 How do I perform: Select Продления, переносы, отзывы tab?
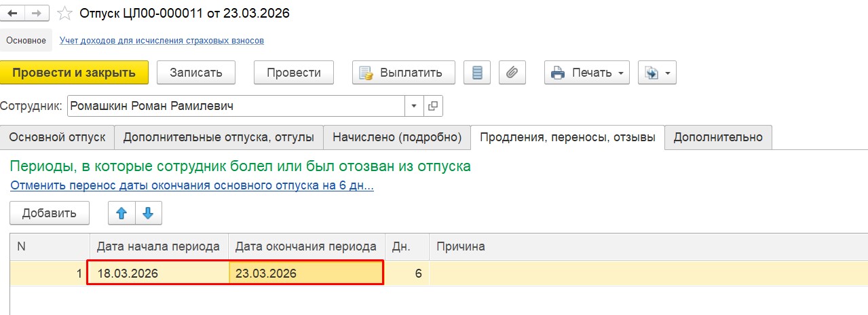point(567,137)
